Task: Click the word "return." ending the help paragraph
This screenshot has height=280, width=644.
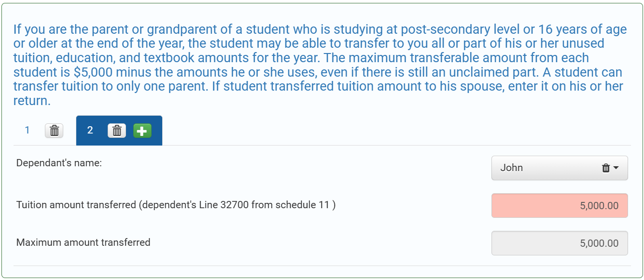Action: (32, 102)
